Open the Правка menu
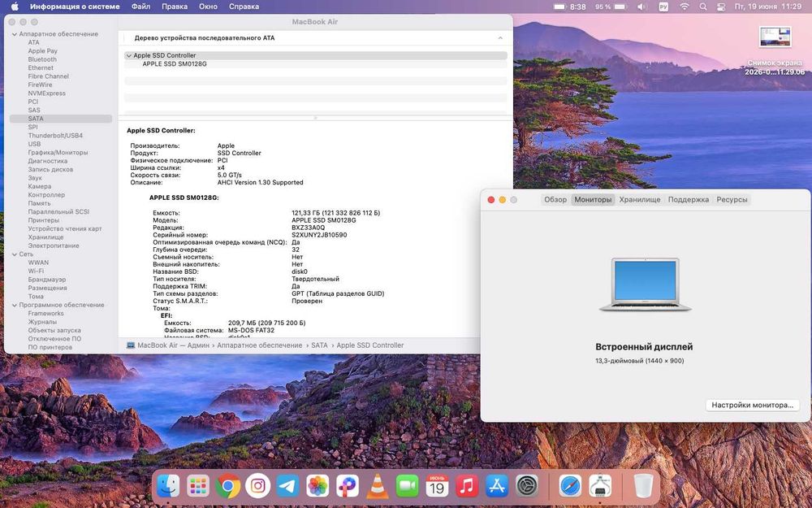This screenshot has width=812, height=508. coord(175,7)
